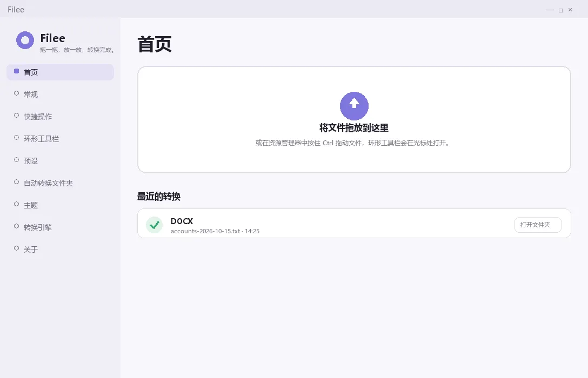Image resolution: width=588 pixels, height=378 pixels.
Task: Click the Filee purple ring logo
Action: pyautogui.click(x=25, y=40)
